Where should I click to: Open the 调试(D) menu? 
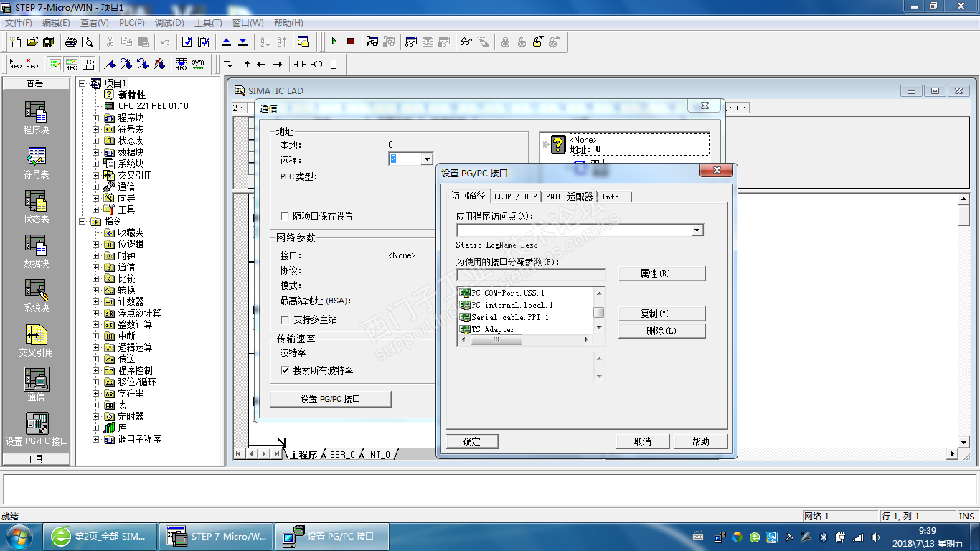tap(169, 23)
